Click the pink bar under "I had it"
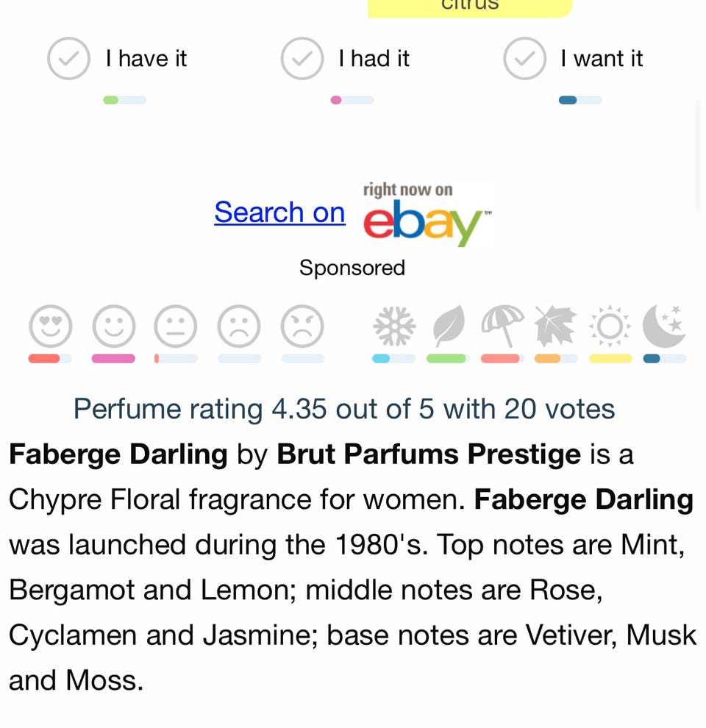Screen dimensions: 706x728 click(x=351, y=100)
